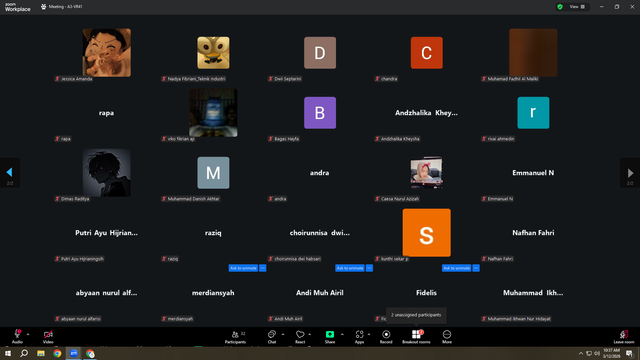Image resolution: width=640 pixels, height=360 pixels.
Task: Click Muhammad Danish Akhtar's M avatar
Action: [213, 173]
